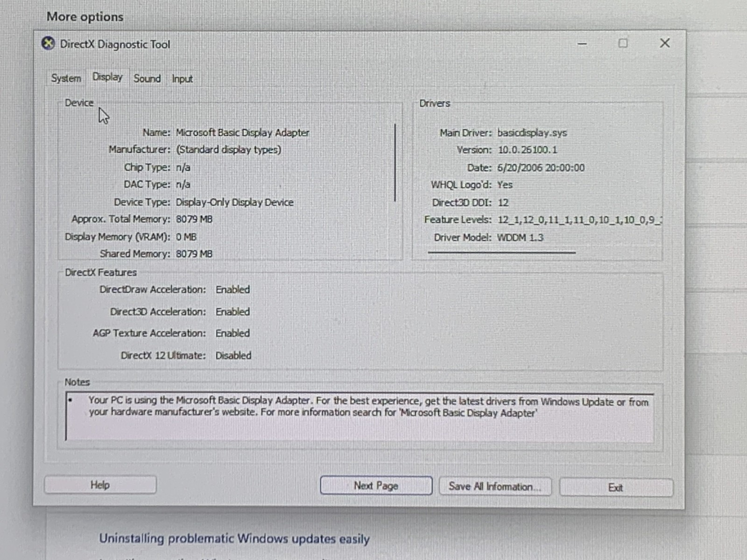
Task: Click the Feature Levels value list
Action: 579,220
